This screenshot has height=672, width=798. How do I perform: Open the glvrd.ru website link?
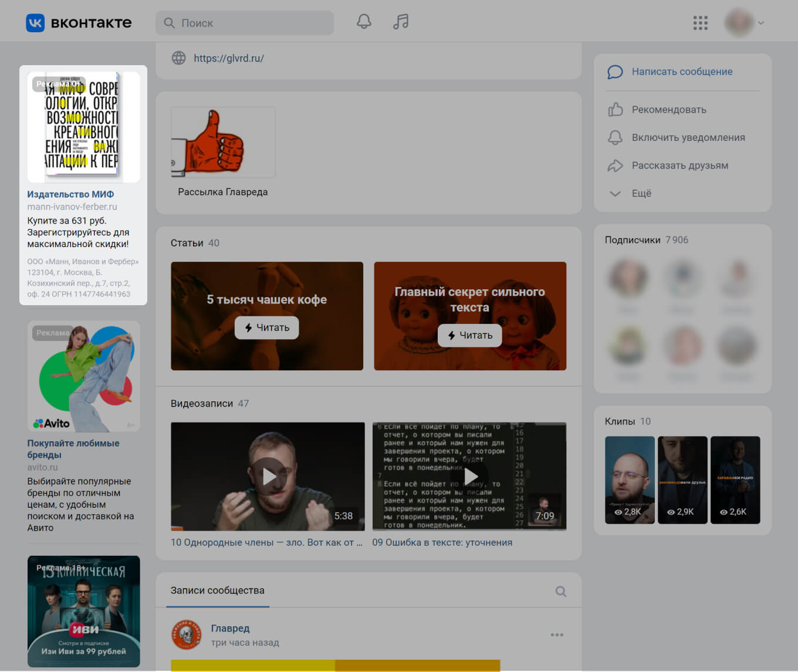pyautogui.click(x=229, y=58)
